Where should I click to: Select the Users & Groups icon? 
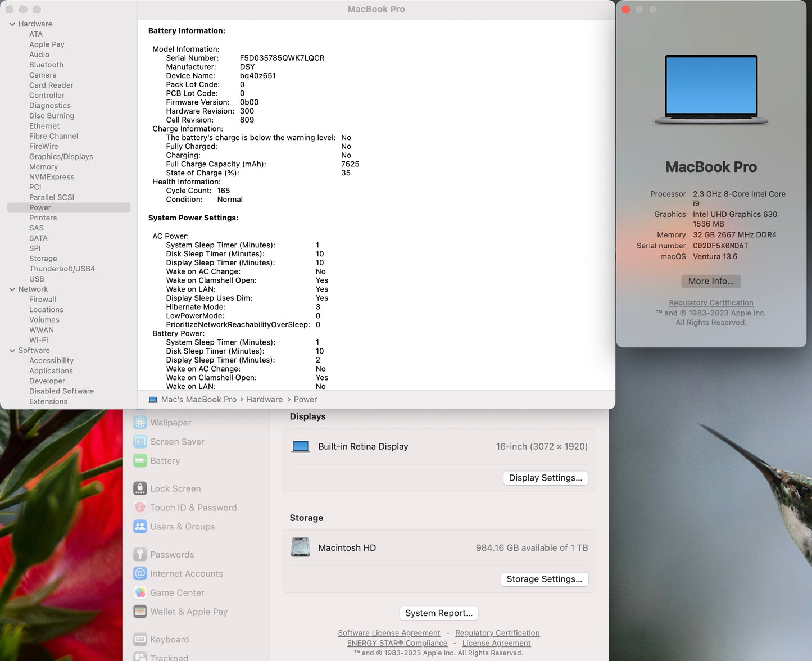140,527
